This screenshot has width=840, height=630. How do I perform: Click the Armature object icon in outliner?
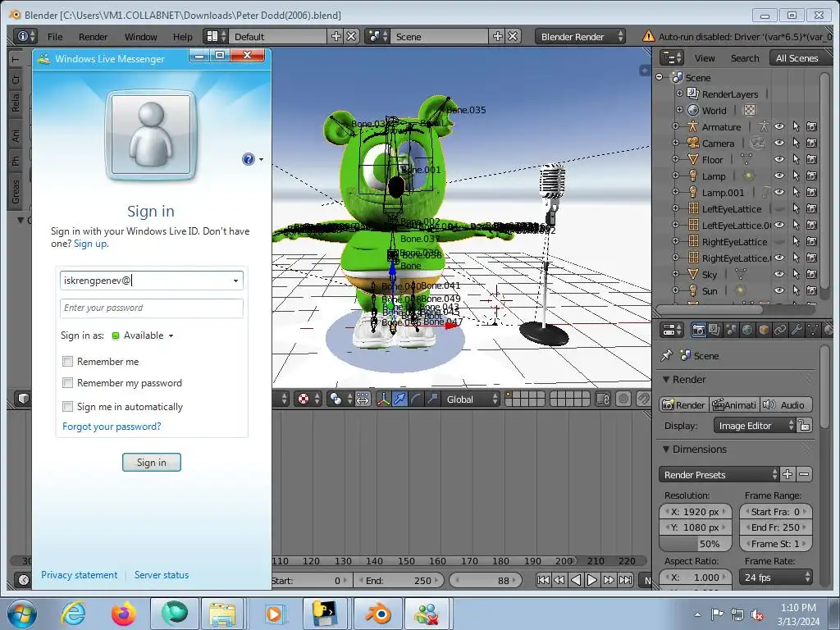click(x=692, y=126)
